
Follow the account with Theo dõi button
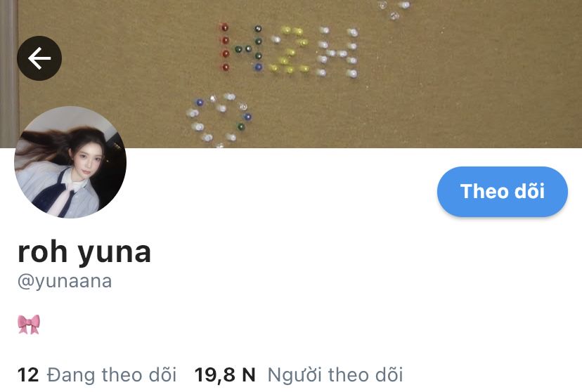coord(502,191)
